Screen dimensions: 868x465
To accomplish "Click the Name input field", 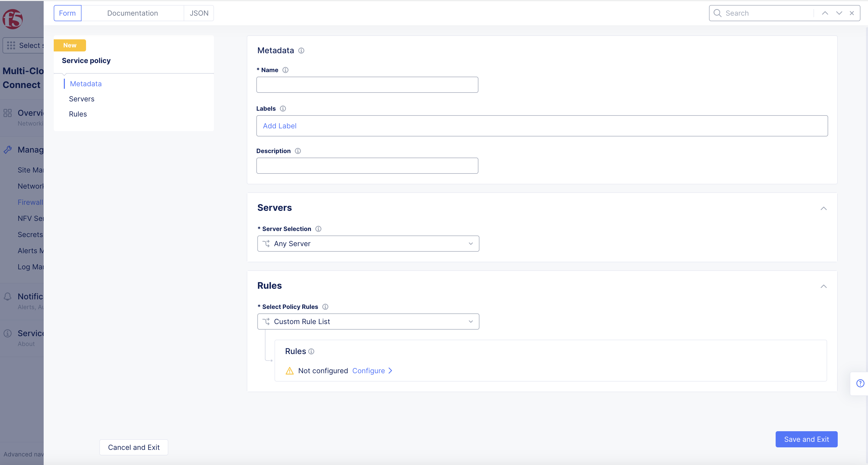I will point(367,85).
